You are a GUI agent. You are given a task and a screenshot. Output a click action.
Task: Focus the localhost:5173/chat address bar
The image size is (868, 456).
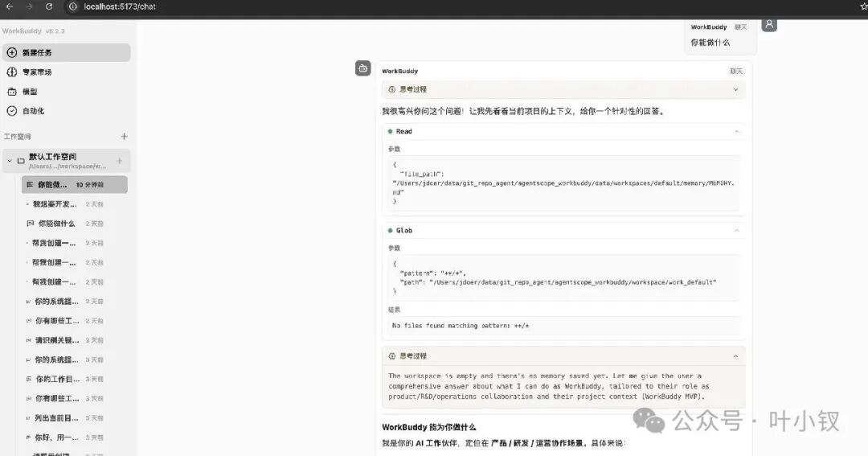[120, 6]
